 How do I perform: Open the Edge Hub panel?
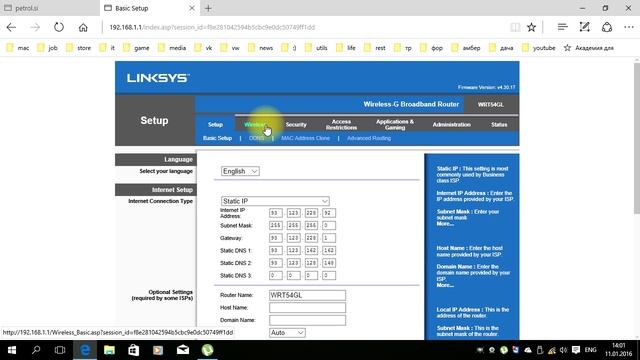coord(562,27)
